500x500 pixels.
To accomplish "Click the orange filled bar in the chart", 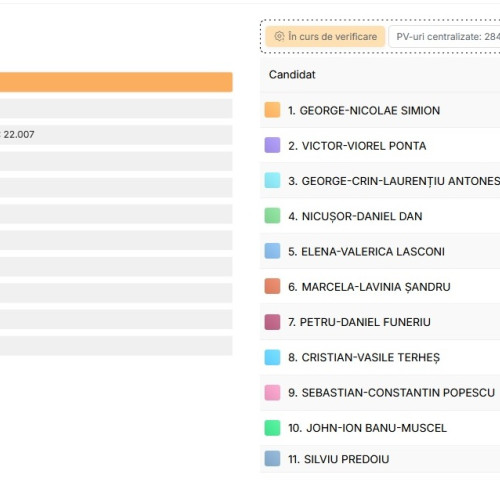I will pos(116,82).
